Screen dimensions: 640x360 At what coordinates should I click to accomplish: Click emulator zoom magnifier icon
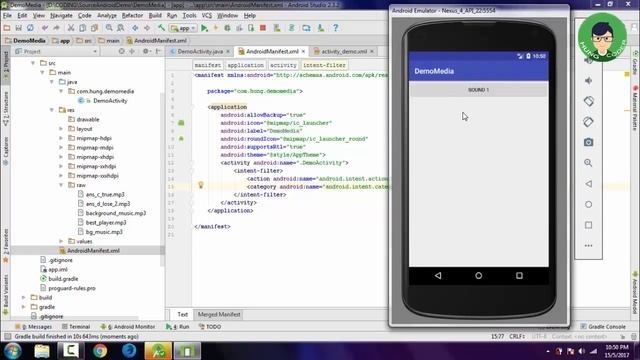(588, 163)
